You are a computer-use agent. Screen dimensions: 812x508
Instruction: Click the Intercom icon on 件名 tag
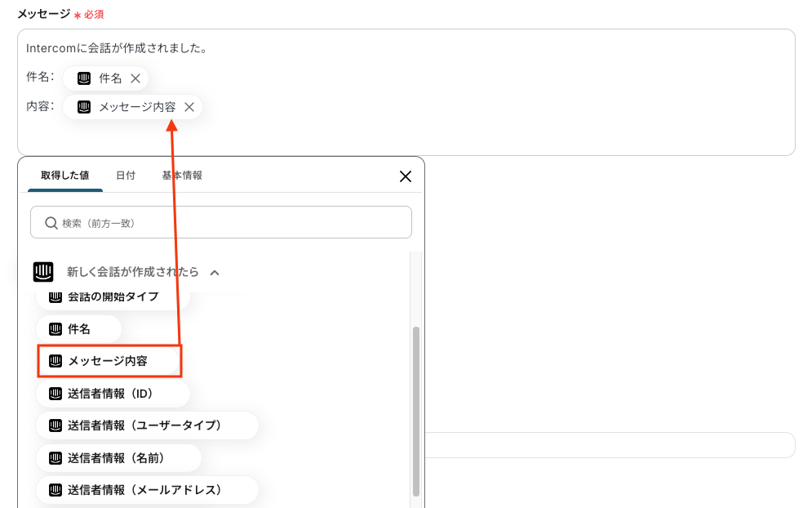84,78
